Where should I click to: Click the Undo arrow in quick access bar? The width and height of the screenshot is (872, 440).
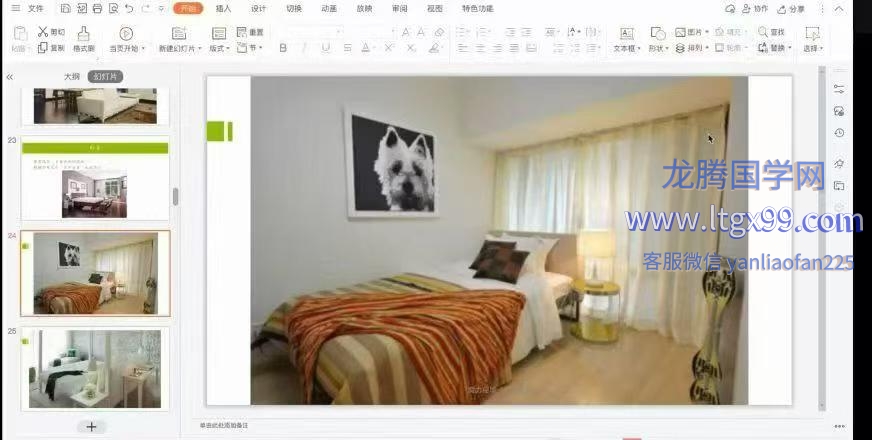coord(128,9)
